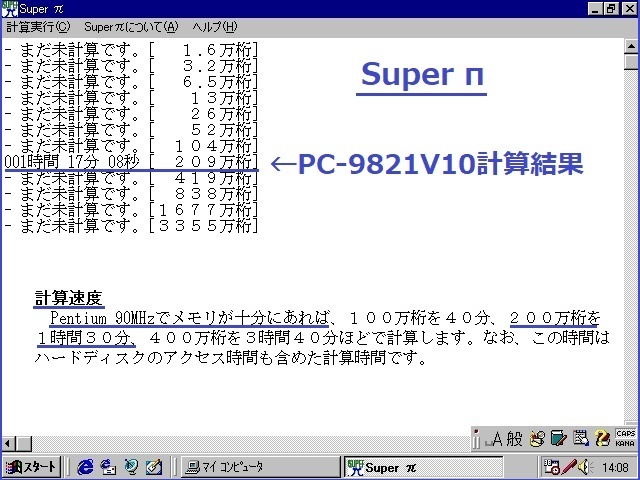Viewport: 640px width, 480px height.
Task: Open the volume speaker tray icon
Action: click(586, 467)
